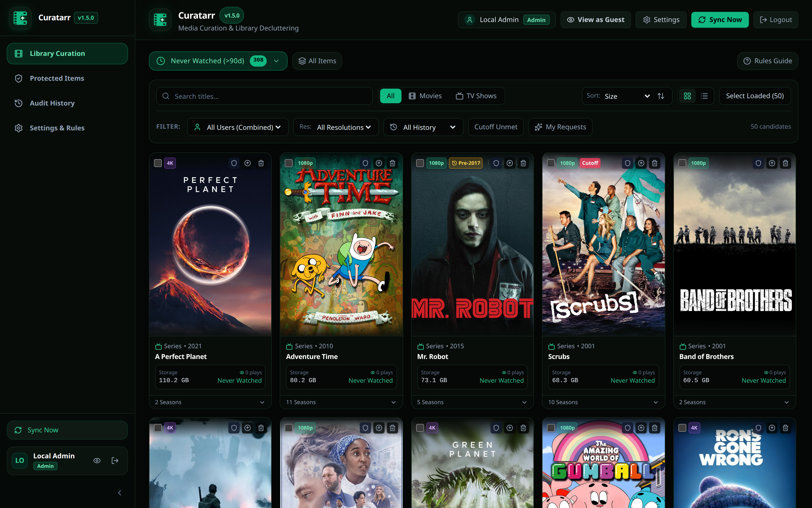
Task: Click shield icon on Ron's Gone Wrong
Action: [758, 428]
